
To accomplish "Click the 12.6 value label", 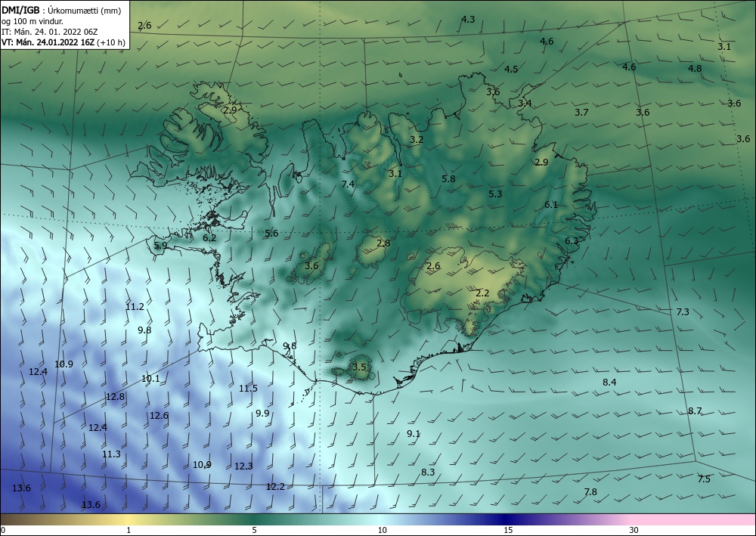I will click(159, 415).
